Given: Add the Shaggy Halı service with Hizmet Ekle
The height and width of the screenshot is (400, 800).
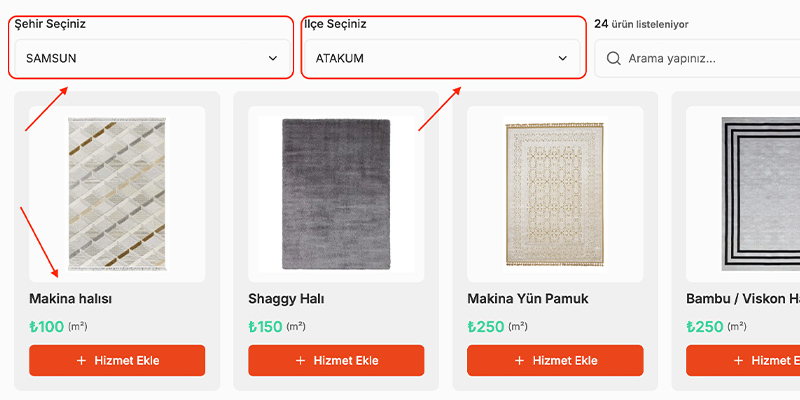Looking at the screenshot, I should 336,361.
